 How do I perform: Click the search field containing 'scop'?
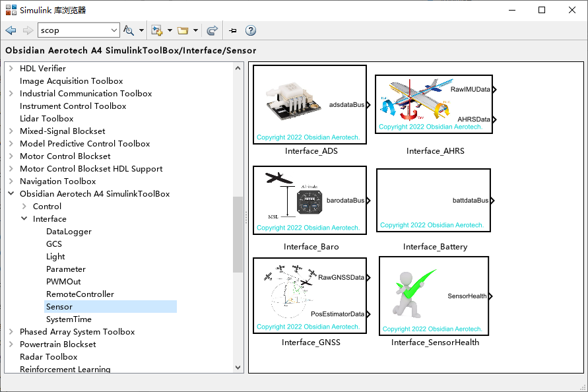(x=73, y=30)
